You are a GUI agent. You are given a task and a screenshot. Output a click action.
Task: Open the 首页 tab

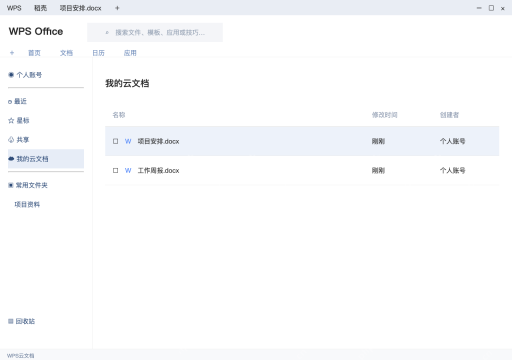(x=34, y=53)
